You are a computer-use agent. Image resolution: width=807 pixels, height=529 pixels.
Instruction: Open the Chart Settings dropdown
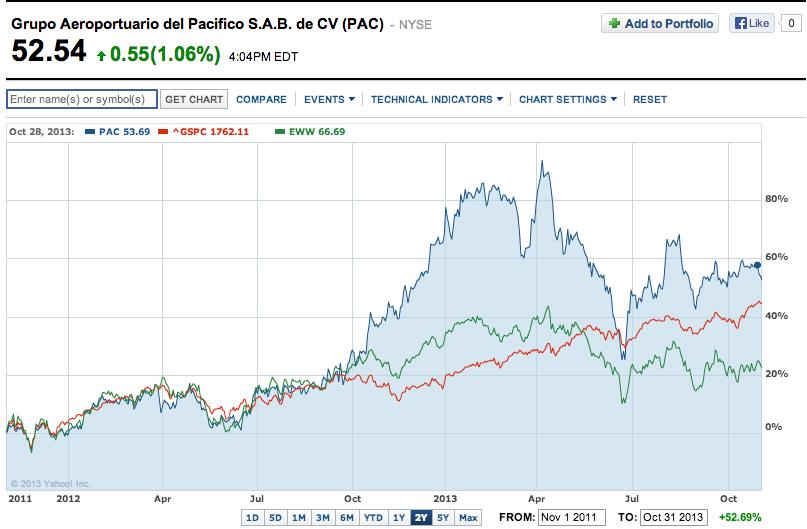(x=568, y=99)
